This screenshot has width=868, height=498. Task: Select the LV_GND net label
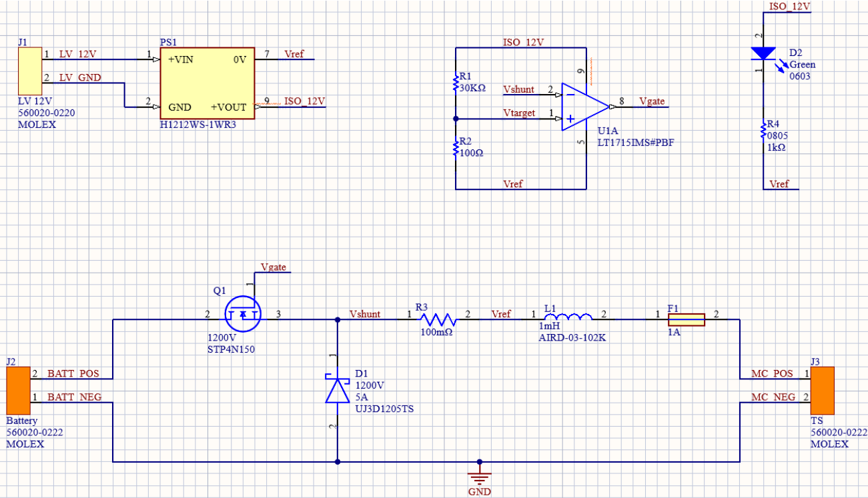coord(80,78)
